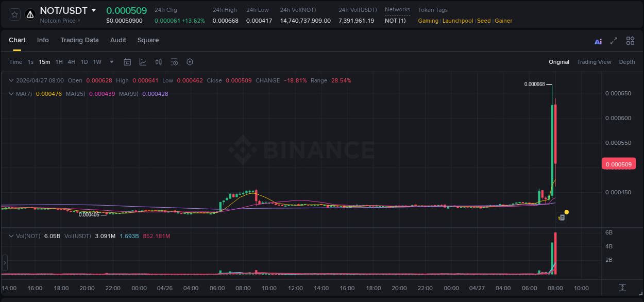This screenshot has width=644, height=302.
Task: Select the 1s interval
Action: [x=30, y=62]
